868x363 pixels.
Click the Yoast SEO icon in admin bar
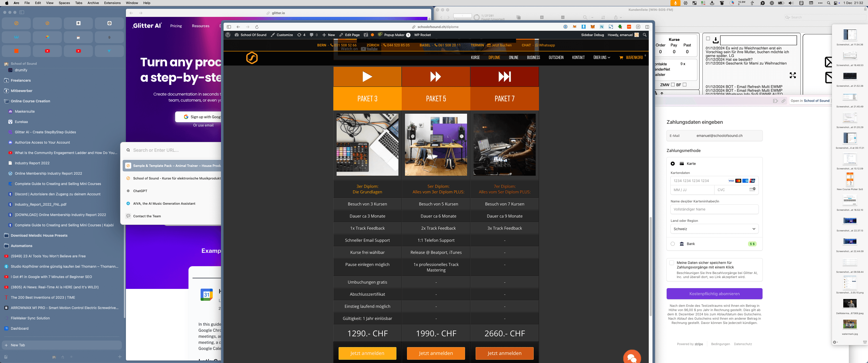click(366, 35)
